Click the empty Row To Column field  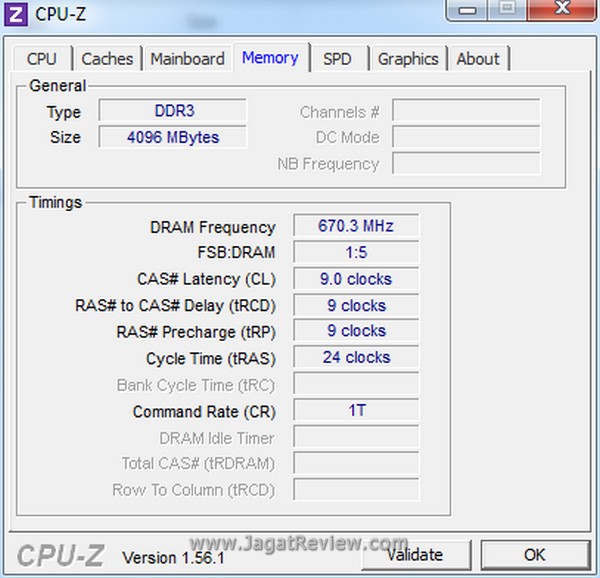click(356, 489)
